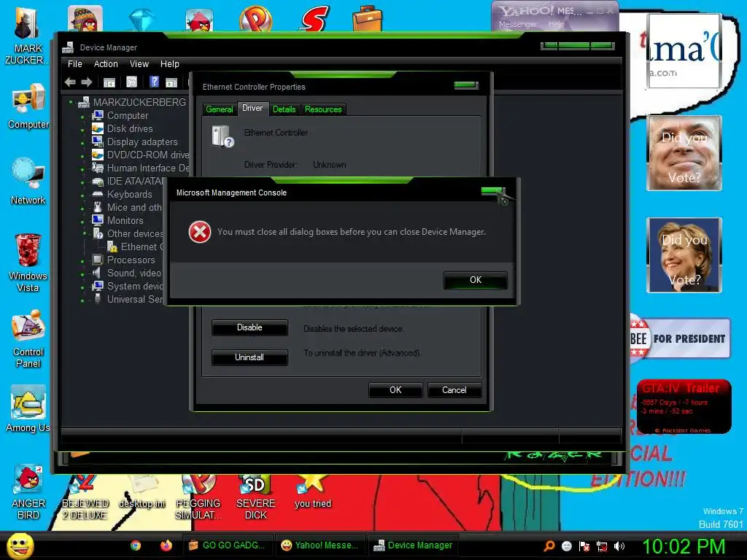747x560 pixels.
Task: Expand the Keyboards node
Action: coord(82,195)
